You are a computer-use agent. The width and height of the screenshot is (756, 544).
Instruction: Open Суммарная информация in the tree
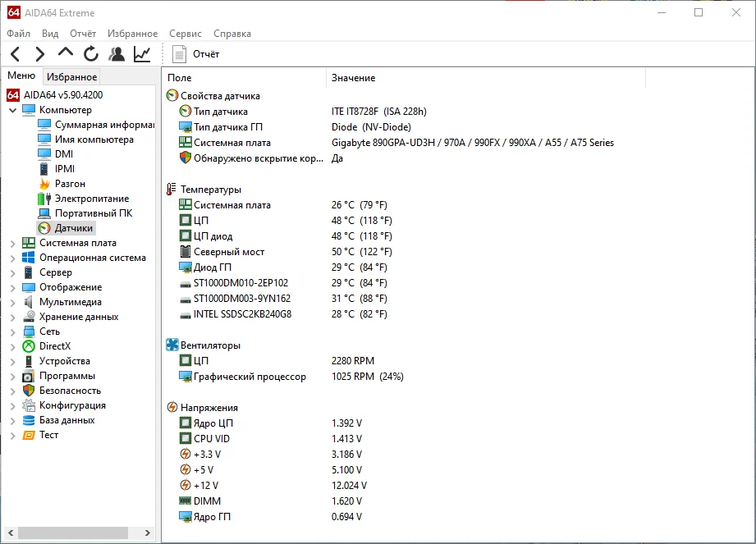tap(103, 125)
